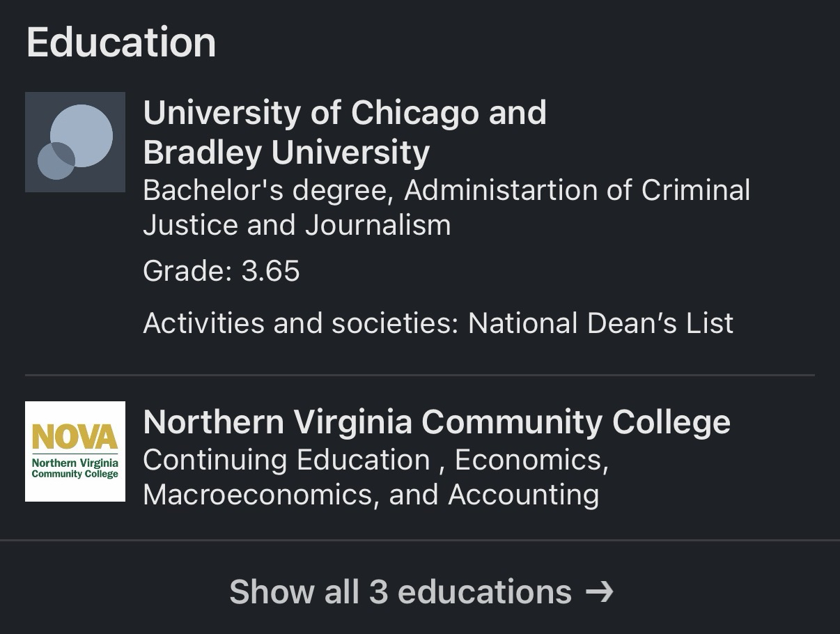Image resolution: width=840 pixels, height=634 pixels.
Task: Click the placeholder school logo for University of Chicago
Action: (75, 142)
